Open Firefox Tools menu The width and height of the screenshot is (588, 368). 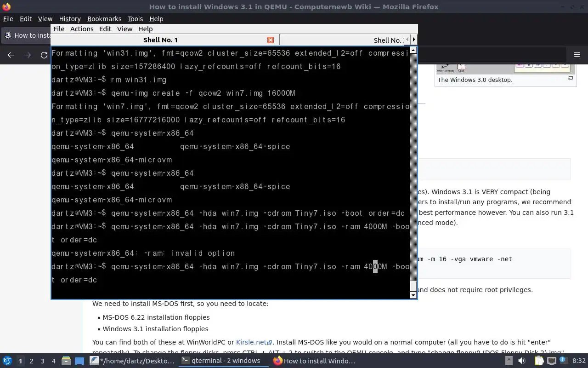(x=135, y=19)
